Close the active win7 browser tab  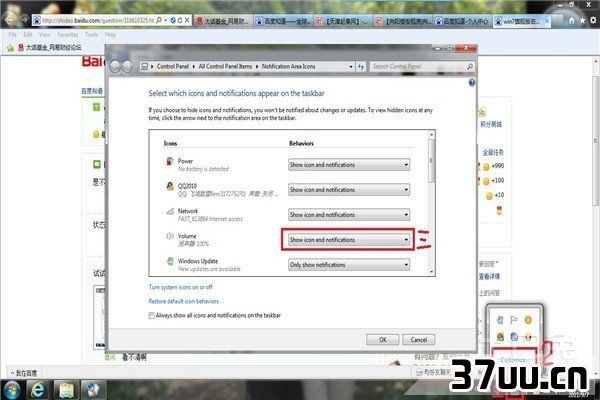(547, 21)
